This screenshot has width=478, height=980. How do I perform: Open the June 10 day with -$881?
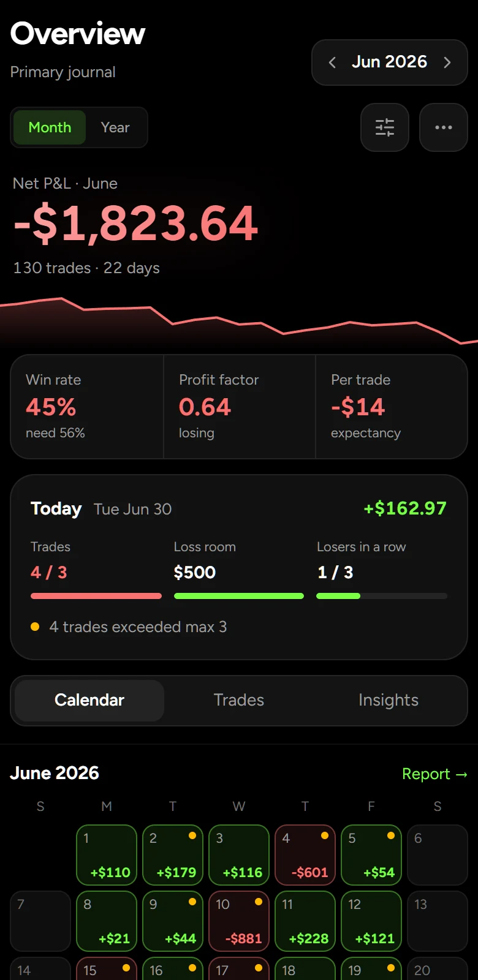(x=239, y=921)
